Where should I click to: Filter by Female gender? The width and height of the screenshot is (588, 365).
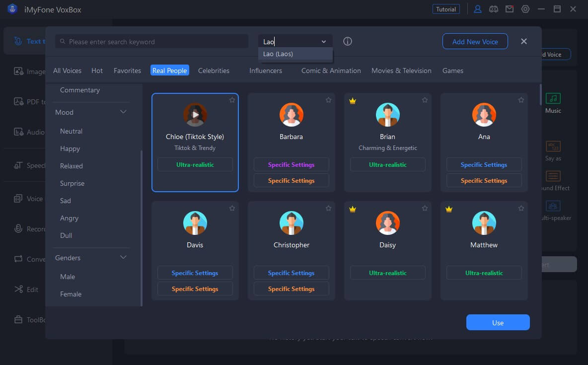[71, 294]
